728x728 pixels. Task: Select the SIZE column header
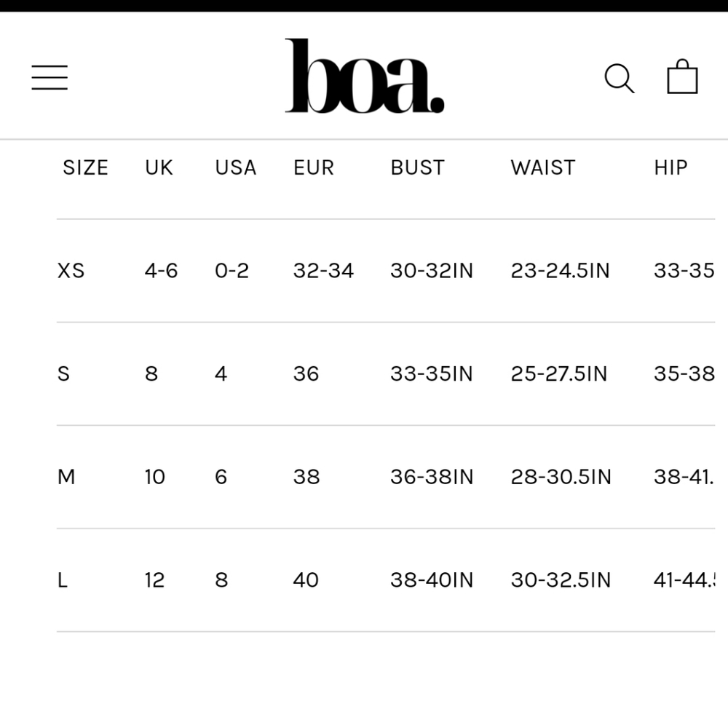(x=85, y=167)
